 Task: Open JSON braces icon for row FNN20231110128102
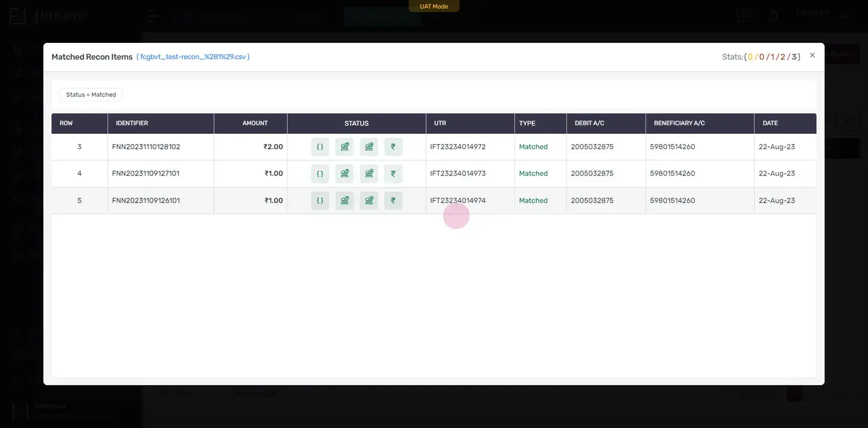(x=320, y=146)
